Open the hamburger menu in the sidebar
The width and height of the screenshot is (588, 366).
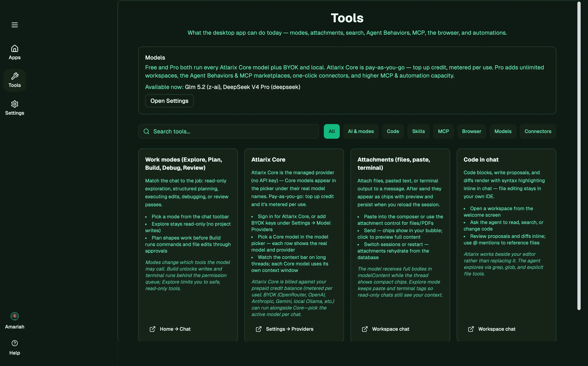coord(14,25)
